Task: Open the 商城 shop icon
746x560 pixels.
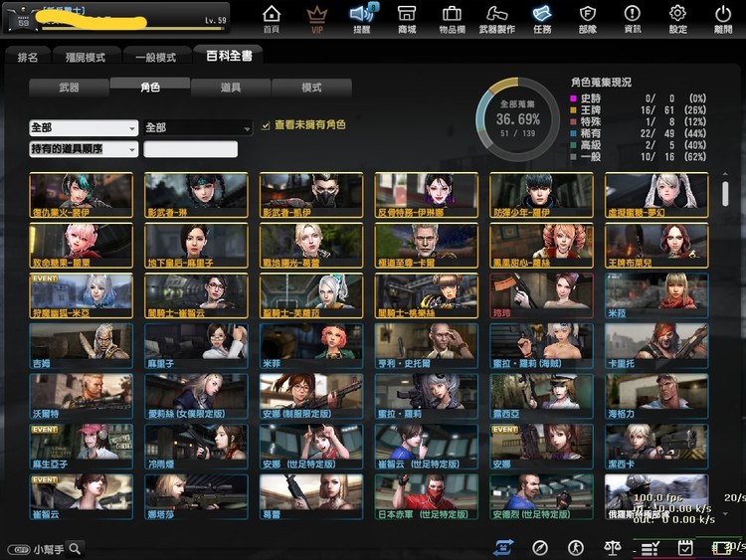Action: tap(407, 19)
